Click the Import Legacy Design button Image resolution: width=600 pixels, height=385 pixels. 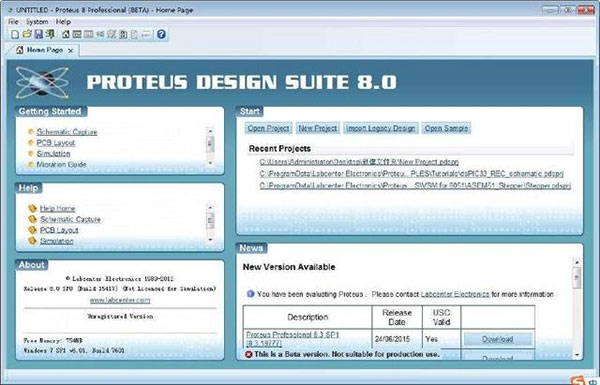coord(381,128)
